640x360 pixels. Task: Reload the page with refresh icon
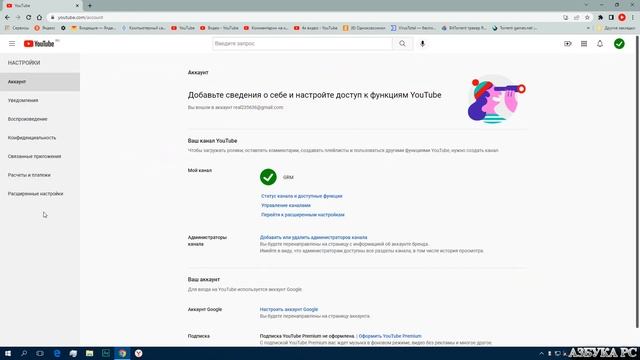(x=29, y=18)
